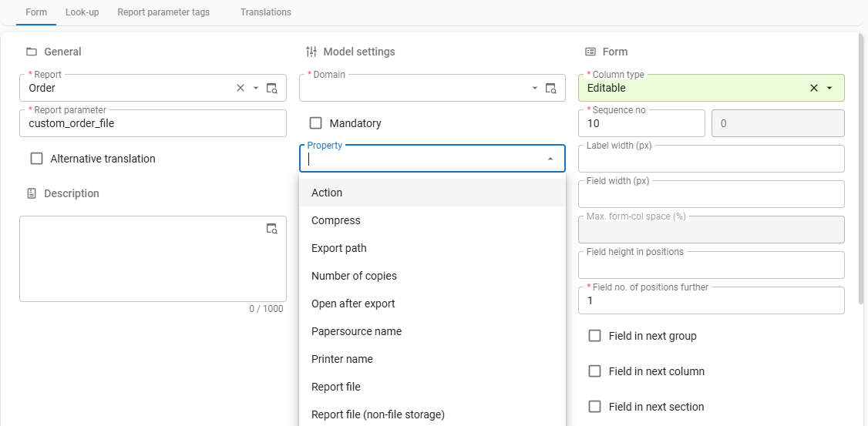Expand the Domain dropdown arrow
The height and width of the screenshot is (426, 868).
coord(535,88)
